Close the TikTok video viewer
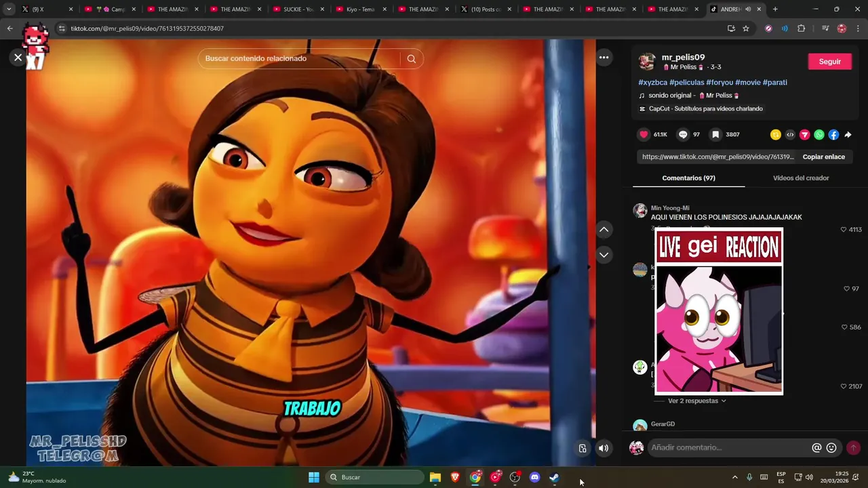 coord(18,58)
